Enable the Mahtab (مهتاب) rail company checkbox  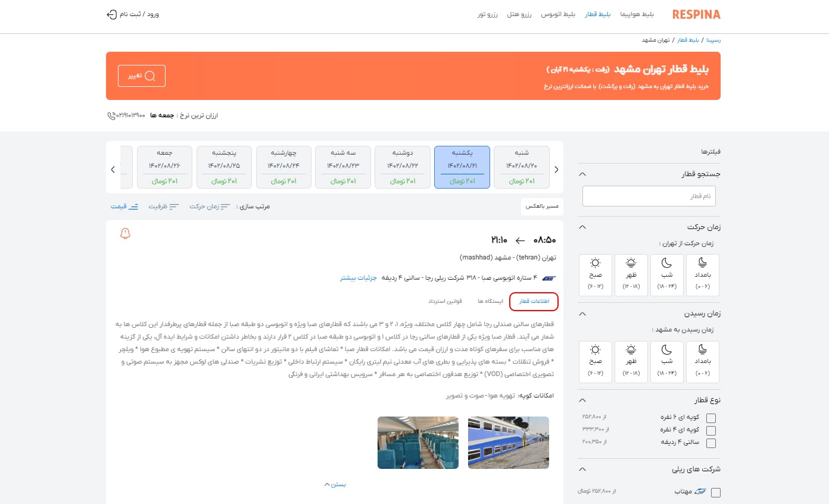tap(716, 492)
